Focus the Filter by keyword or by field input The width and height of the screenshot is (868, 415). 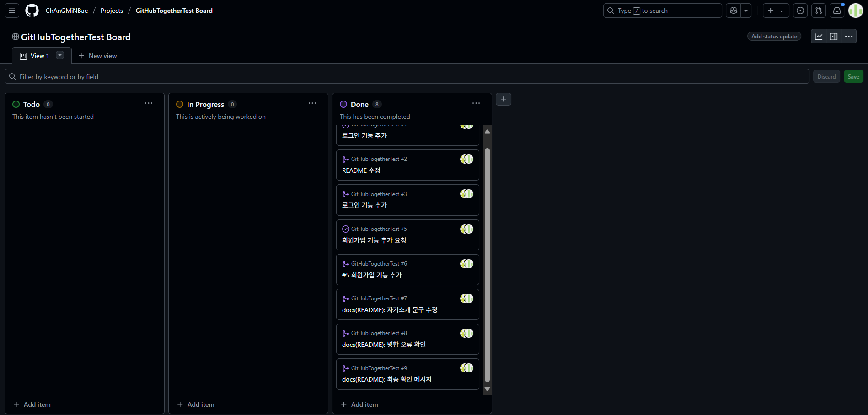pos(407,77)
